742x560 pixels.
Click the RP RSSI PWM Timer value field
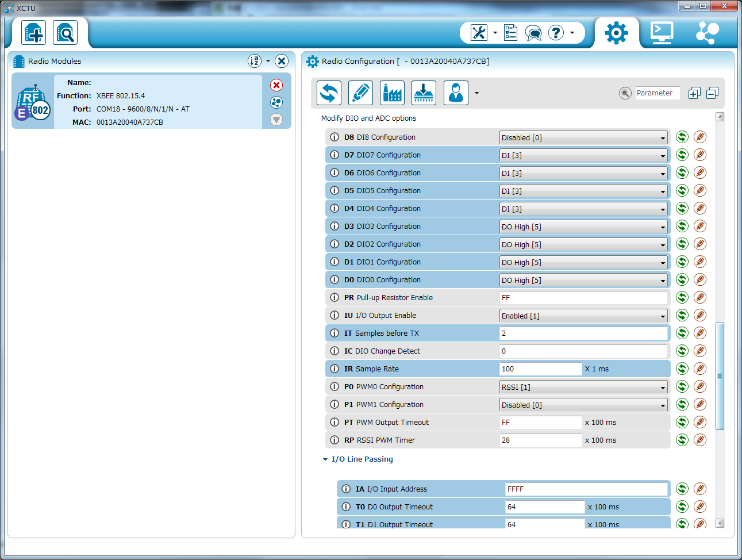(540, 440)
